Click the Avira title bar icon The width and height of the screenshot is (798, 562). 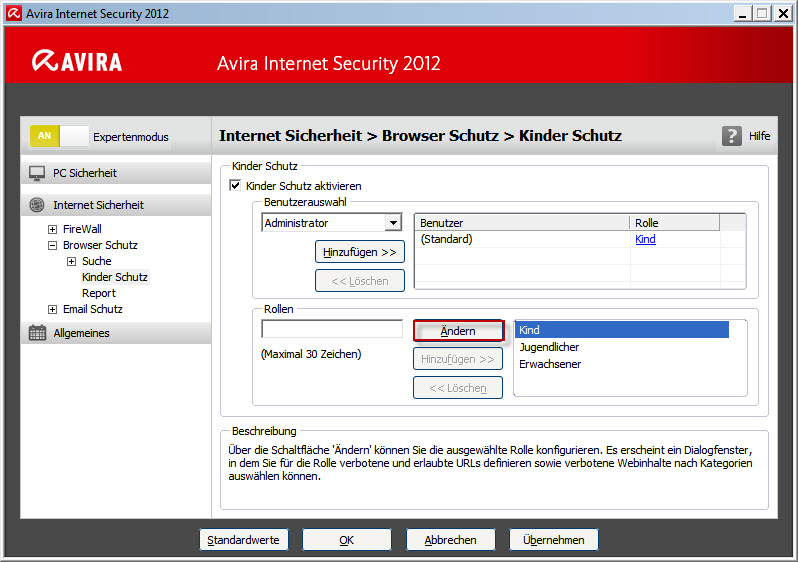pyautogui.click(x=14, y=13)
